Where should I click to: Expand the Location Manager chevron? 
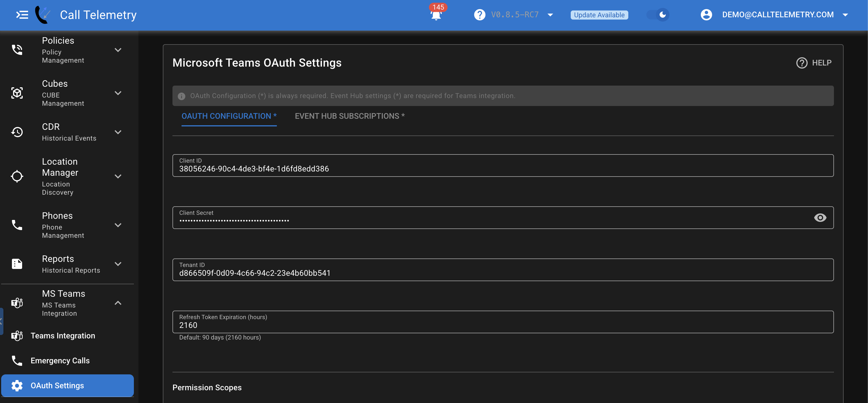pyautogui.click(x=118, y=176)
